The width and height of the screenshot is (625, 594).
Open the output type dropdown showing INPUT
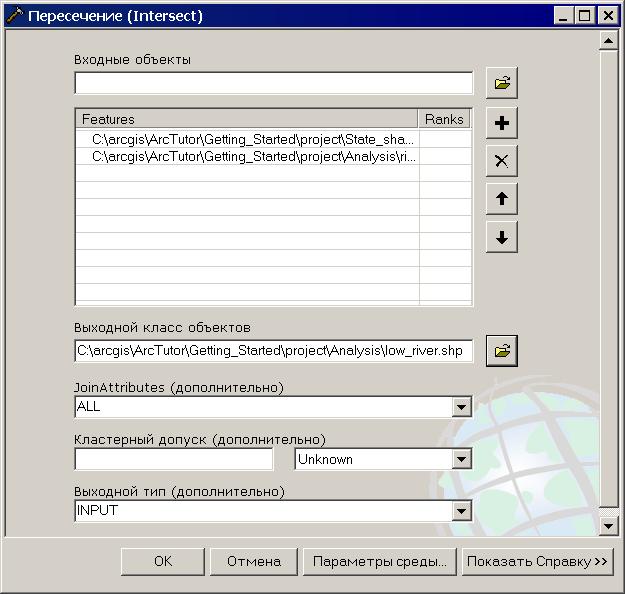pos(462,511)
